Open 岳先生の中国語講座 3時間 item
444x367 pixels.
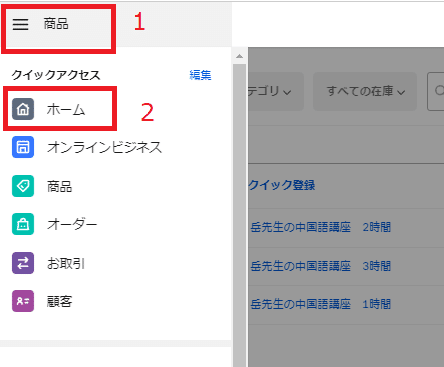point(320,266)
